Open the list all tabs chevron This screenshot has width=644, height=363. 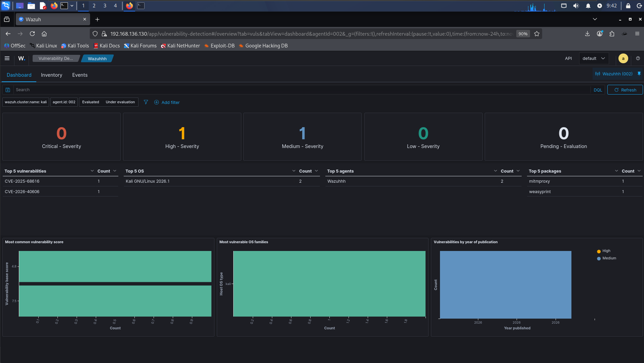tap(595, 19)
